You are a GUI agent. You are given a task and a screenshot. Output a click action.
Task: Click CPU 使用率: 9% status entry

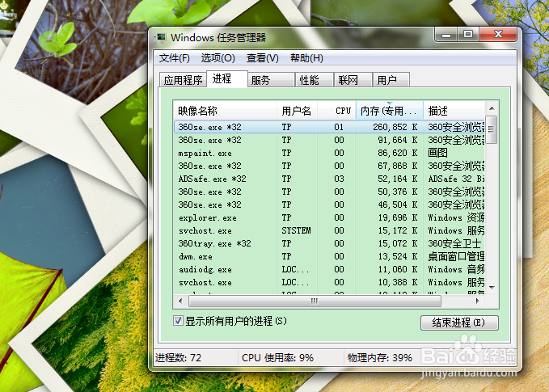point(277,358)
